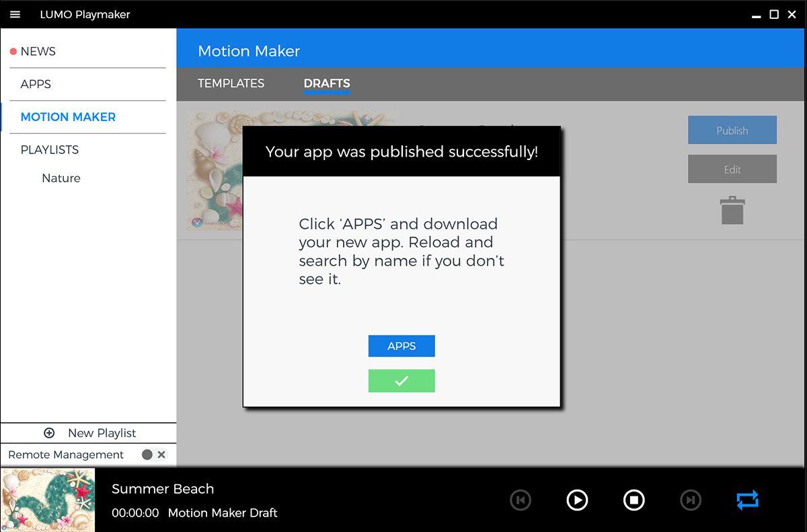This screenshot has height=532, width=807.
Task: Click the 'Remote Management' label
Action: click(x=66, y=455)
